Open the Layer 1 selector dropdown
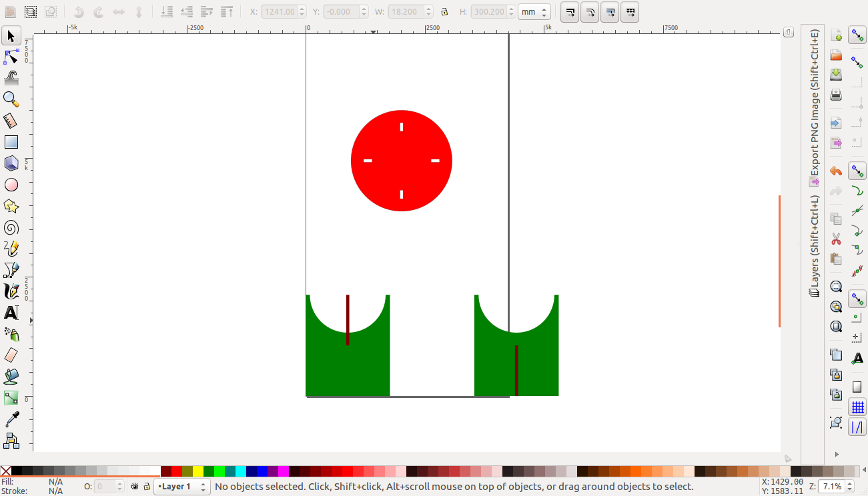Screen dimensions: 868x496 (182, 487)
